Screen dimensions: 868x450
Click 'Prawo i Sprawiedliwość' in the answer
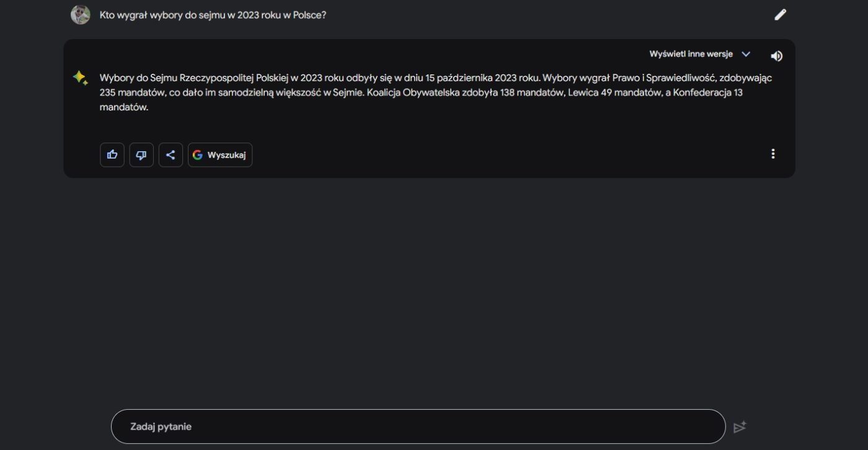663,78
